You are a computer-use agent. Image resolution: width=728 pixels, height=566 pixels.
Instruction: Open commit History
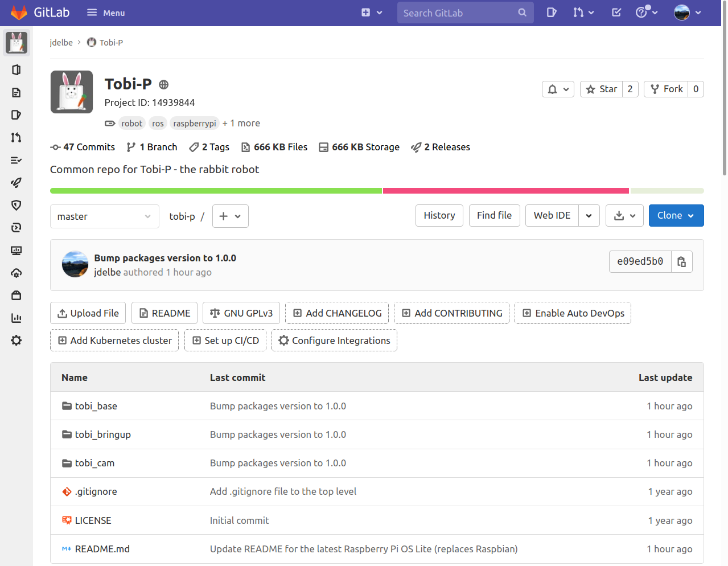(439, 215)
